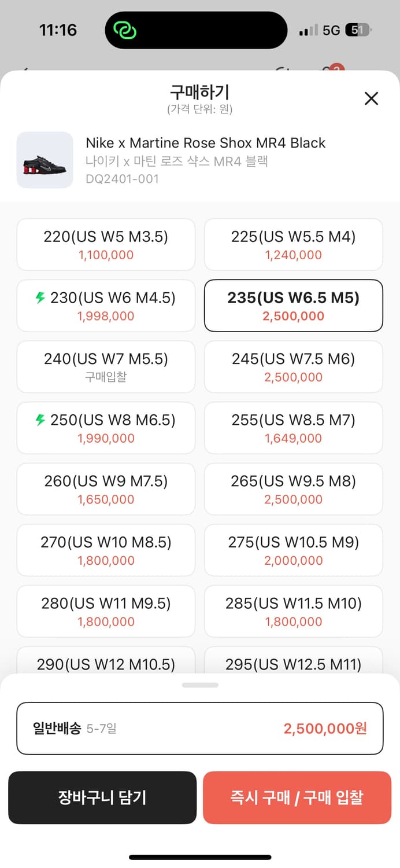Pick size 255 priced 1,649,000
Image resolution: width=400 pixels, height=868 pixels.
pos(294,428)
